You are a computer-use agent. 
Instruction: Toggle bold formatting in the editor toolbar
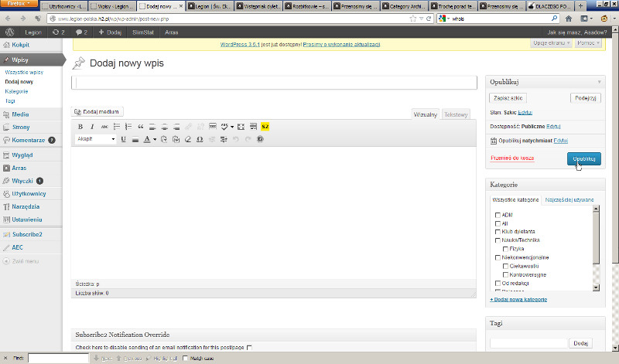pyautogui.click(x=80, y=126)
